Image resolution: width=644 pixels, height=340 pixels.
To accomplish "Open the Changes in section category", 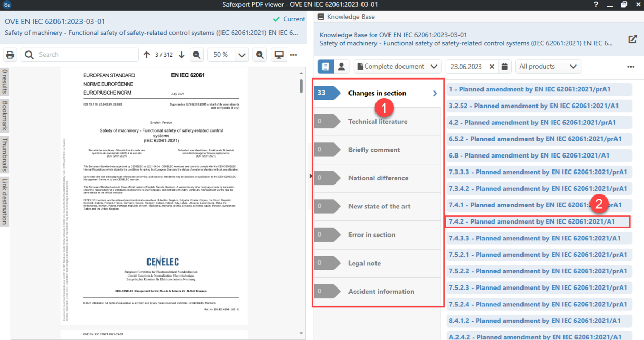I will coord(378,93).
